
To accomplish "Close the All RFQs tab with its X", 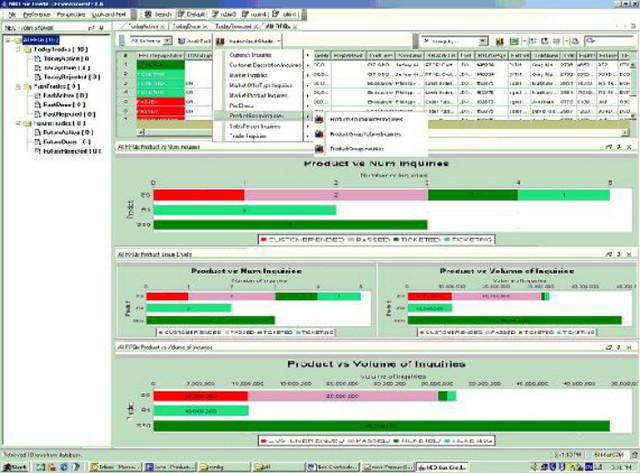I will coord(295,27).
